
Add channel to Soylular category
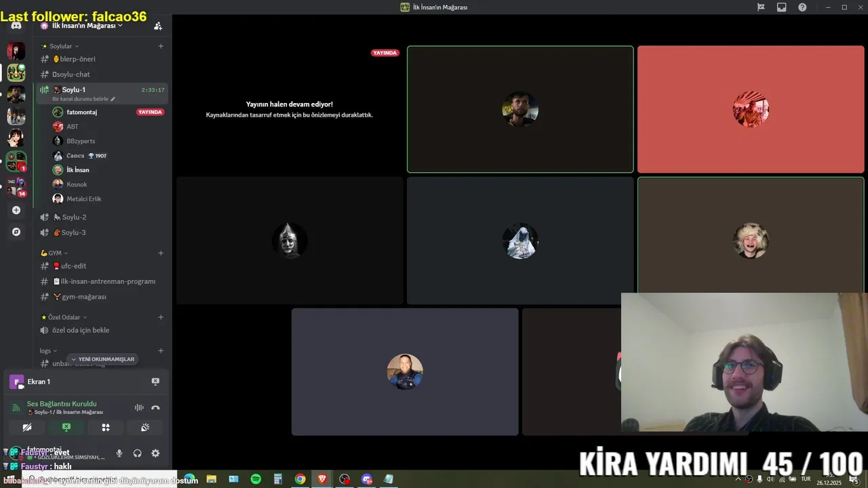[x=161, y=46]
